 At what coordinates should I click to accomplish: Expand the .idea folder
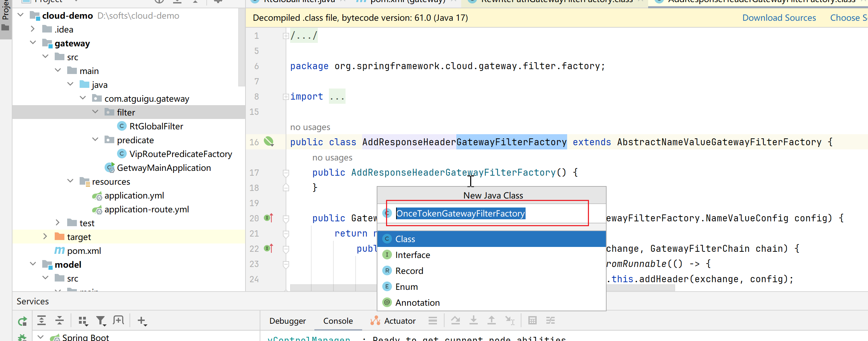pos(33,29)
